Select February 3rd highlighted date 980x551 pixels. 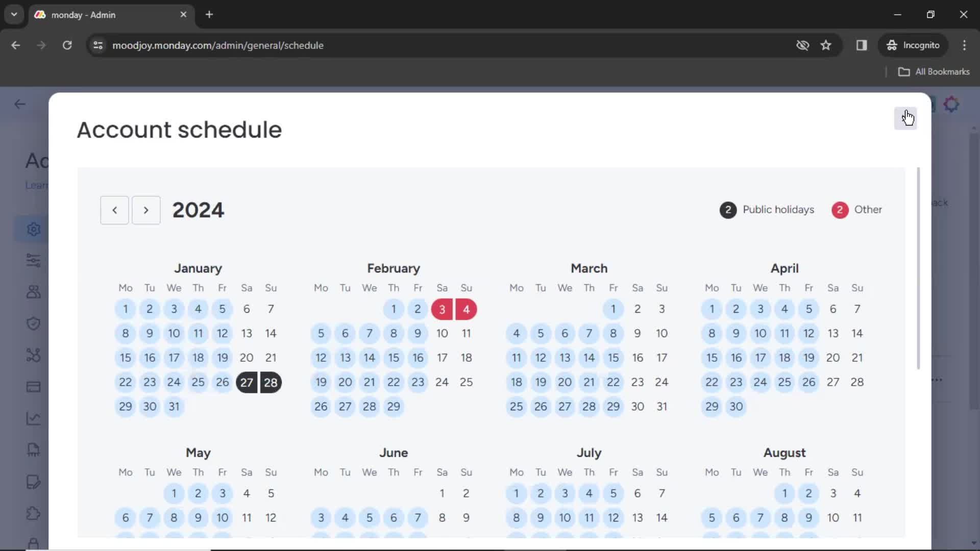pos(442,309)
